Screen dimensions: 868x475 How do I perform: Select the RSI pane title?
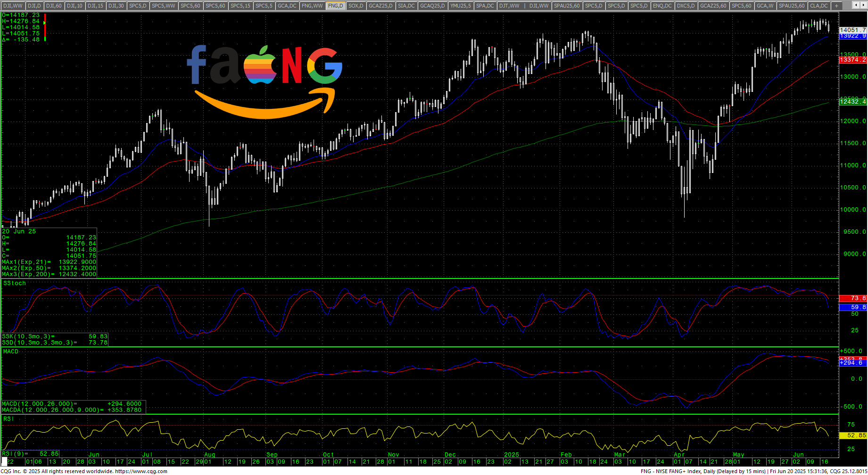pyautogui.click(x=8, y=419)
